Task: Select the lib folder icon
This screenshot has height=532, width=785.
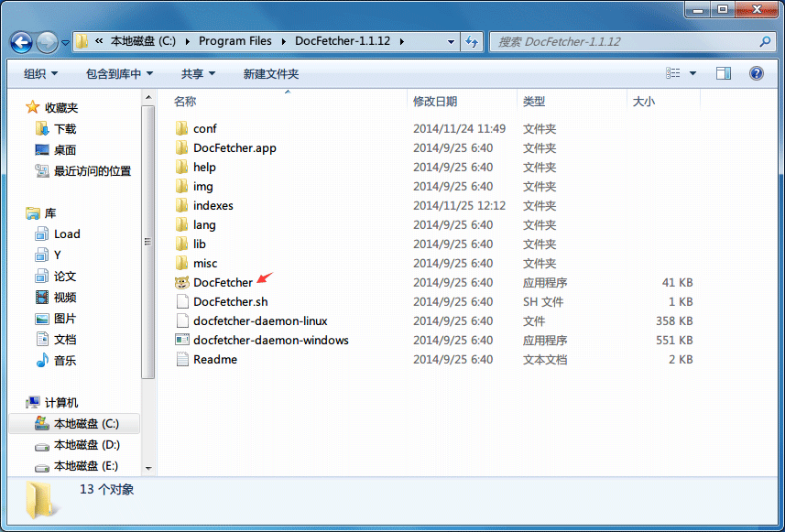Action: click(x=181, y=244)
